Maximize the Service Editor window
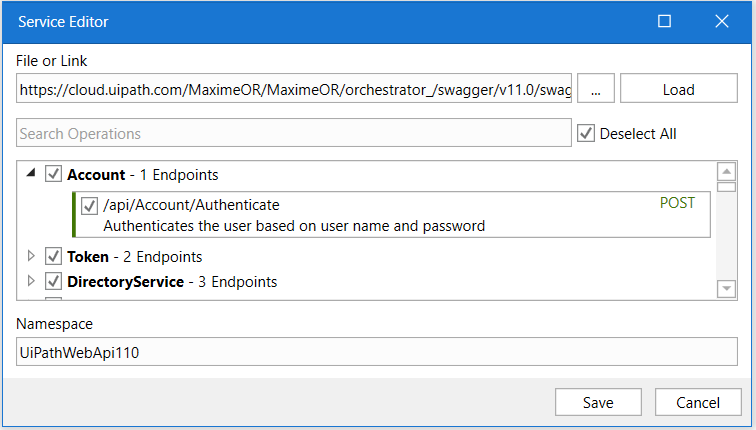This screenshot has width=756, height=430. click(x=664, y=21)
